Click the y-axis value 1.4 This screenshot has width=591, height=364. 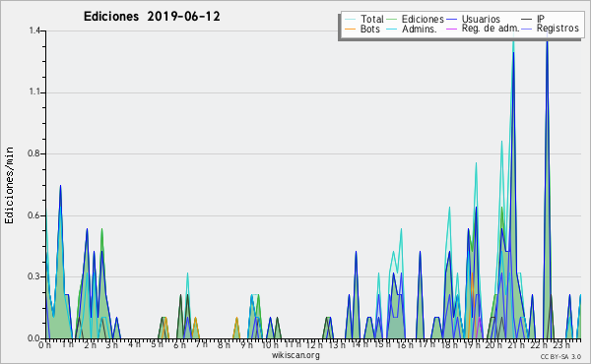tap(34, 30)
